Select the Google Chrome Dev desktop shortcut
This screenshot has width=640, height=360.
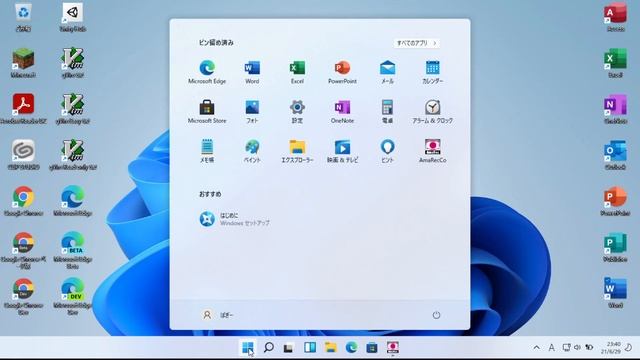coord(23,296)
